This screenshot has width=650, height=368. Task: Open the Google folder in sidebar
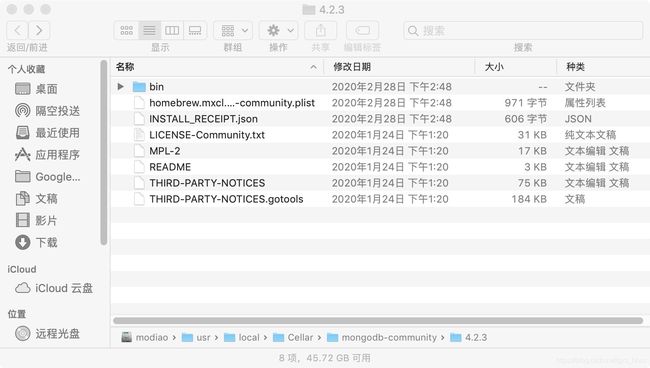click(47, 177)
